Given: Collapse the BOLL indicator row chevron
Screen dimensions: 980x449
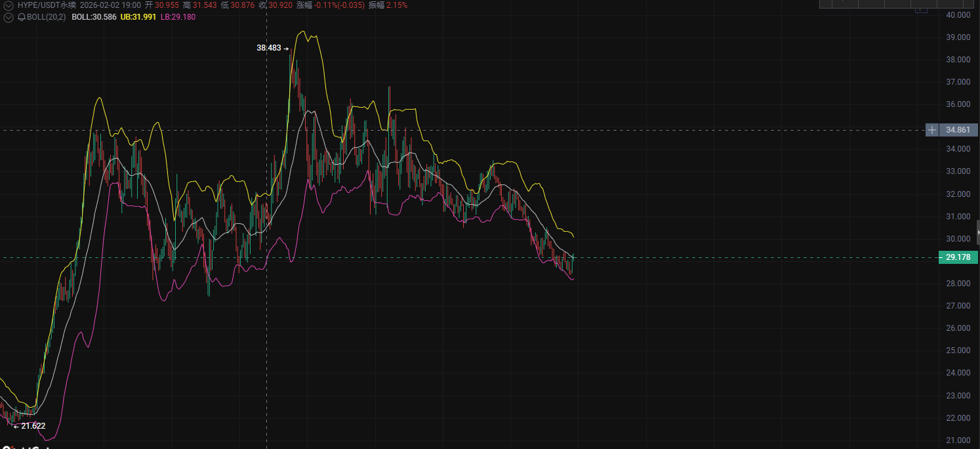Looking at the screenshot, I should (8, 16).
